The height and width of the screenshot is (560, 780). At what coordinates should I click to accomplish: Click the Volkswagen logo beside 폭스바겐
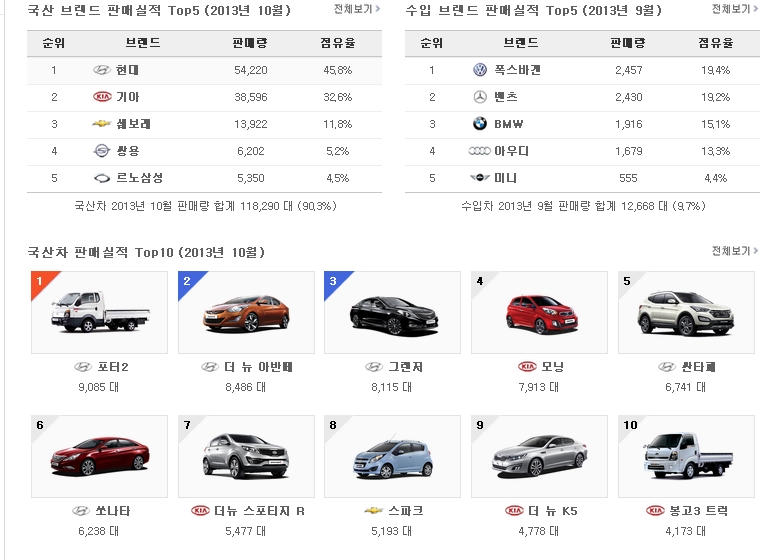[479, 70]
